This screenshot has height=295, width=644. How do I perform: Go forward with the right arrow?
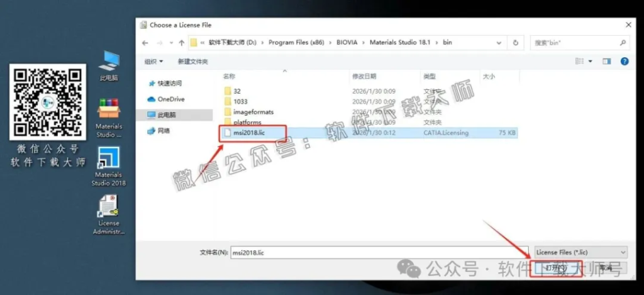point(160,43)
